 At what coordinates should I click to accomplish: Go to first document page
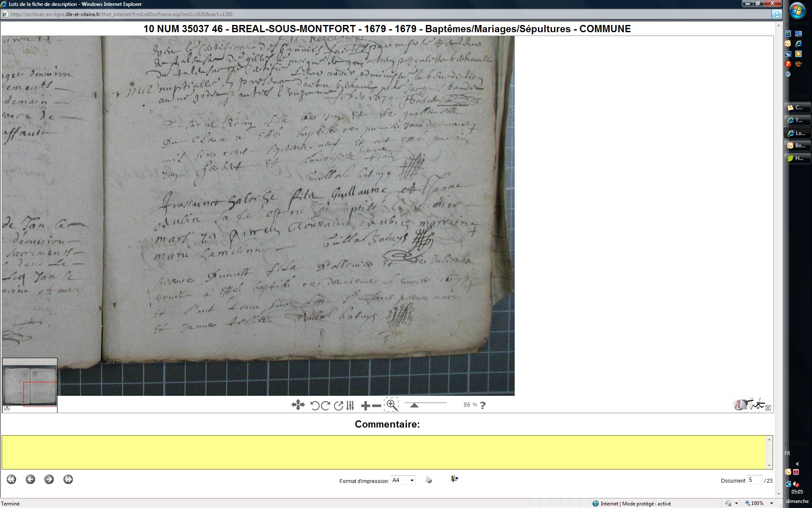coord(11,479)
